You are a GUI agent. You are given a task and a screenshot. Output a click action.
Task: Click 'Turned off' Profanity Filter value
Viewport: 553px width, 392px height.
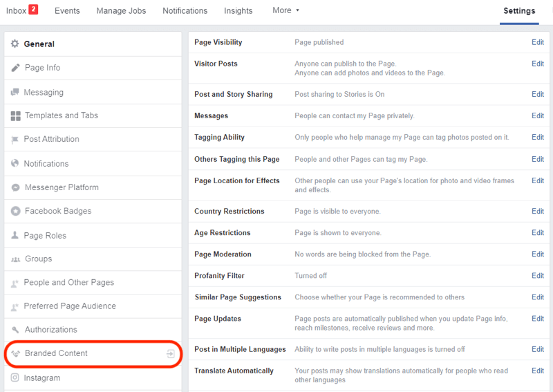tap(310, 276)
